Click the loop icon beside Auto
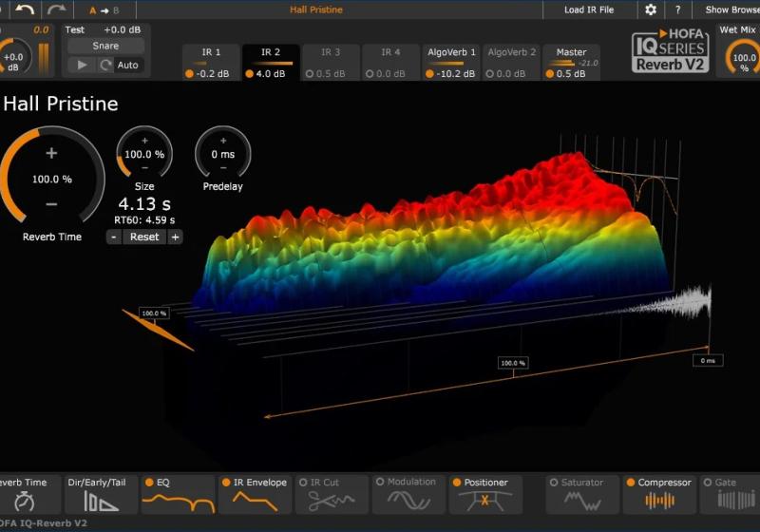 click(x=105, y=65)
